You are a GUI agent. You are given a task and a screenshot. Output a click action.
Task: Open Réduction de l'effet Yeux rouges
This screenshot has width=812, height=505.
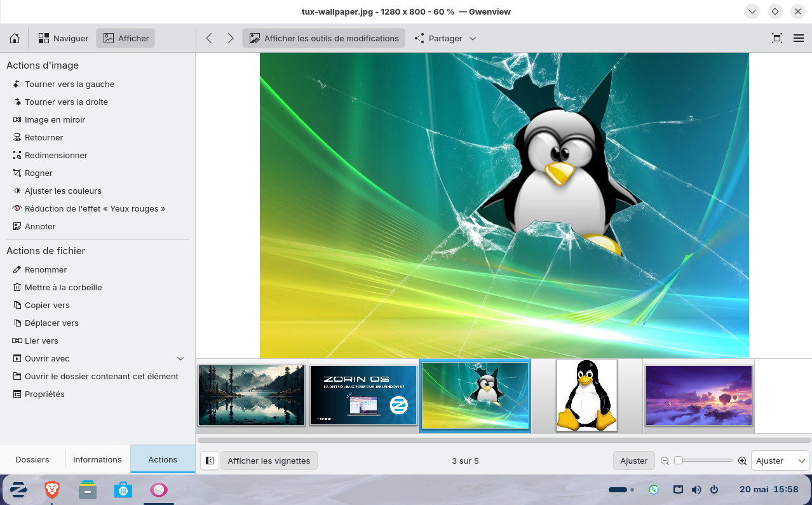pyautogui.click(x=90, y=208)
